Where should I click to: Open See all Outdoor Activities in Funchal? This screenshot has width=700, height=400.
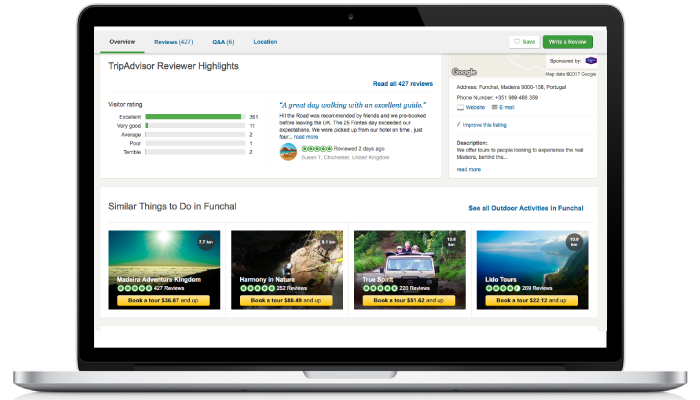pos(526,208)
